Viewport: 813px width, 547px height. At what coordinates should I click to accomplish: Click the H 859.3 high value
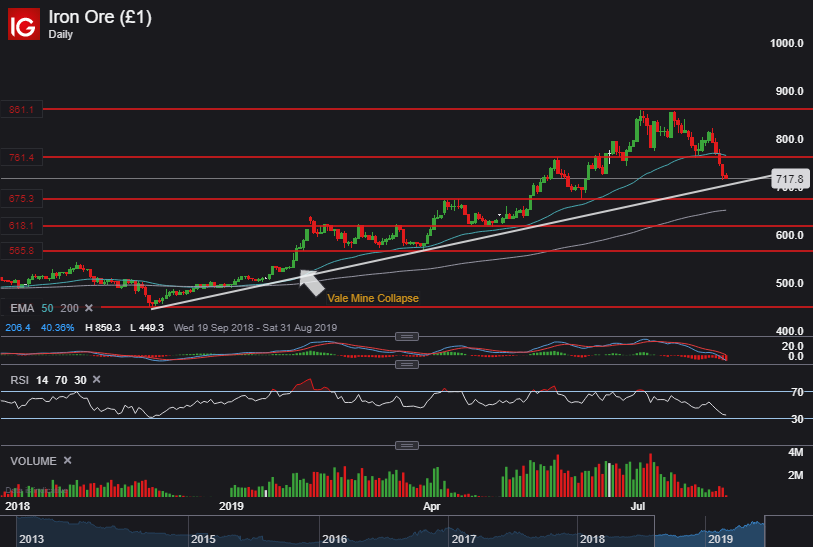pos(103,328)
